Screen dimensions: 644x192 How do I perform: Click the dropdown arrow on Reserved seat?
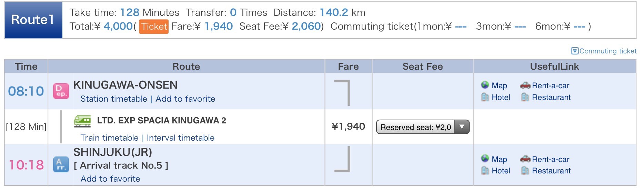click(462, 127)
